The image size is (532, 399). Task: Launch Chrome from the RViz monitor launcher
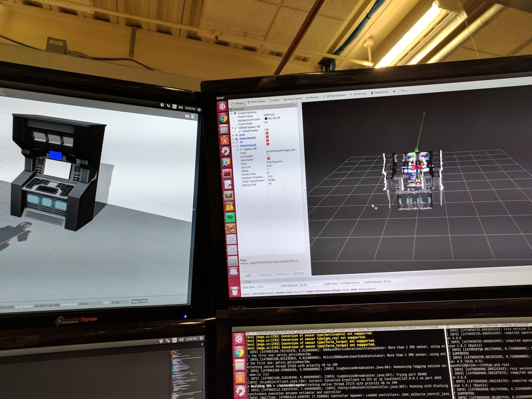click(x=223, y=118)
